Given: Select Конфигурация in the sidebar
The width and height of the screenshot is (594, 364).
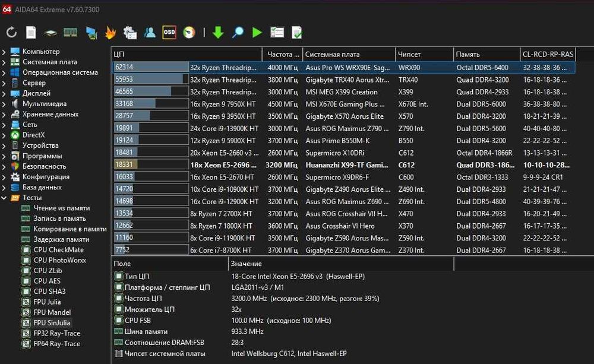Looking at the screenshot, I should (x=46, y=176).
